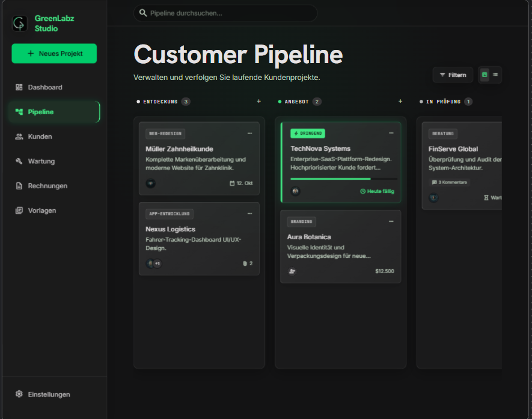This screenshot has width=532, height=419.
Task: Click the hourglass icon on FinServe Global
Action: (x=486, y=197)
